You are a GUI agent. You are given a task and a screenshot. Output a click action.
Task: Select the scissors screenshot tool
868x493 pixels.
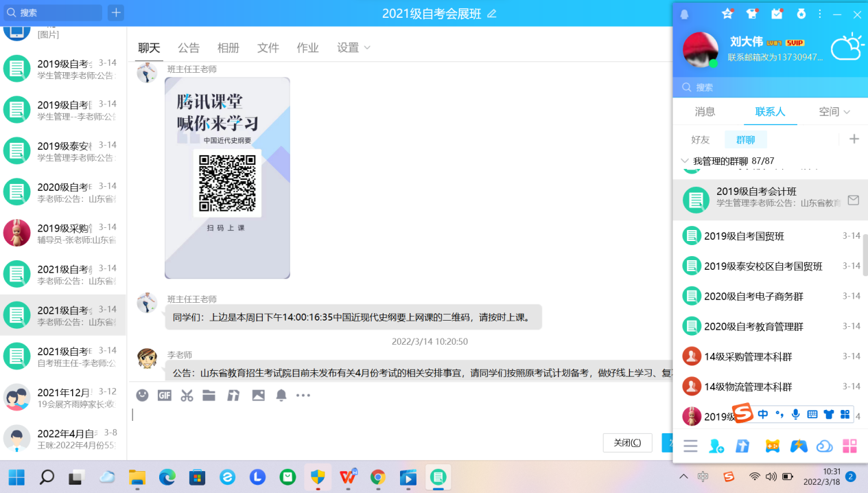click(187, 395)
